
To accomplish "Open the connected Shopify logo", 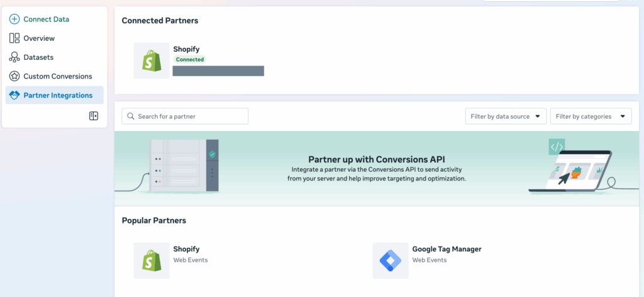I will [152, 60].
